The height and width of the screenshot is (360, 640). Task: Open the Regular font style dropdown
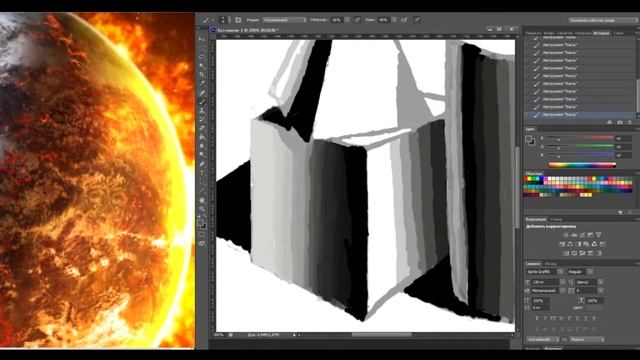click(590, 272)
